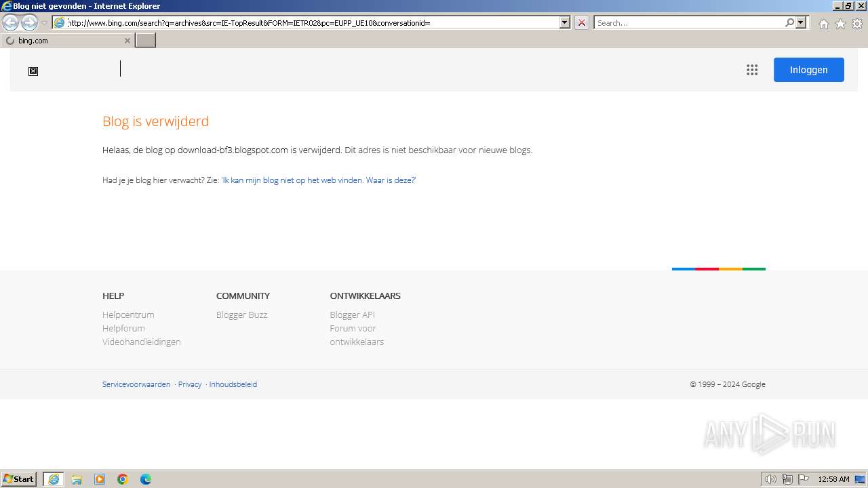Open the Inhoudsbeleid link
Image resolution: width=868 pixels, height=488 pixels.
pos(233,384)
